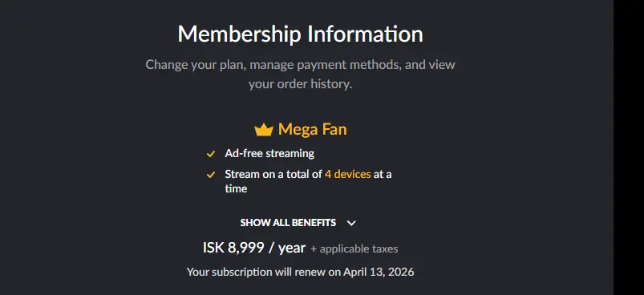Screen dimensions: 644x295
Task: Select the highlighted 4 devices text
Action: click(x=348, y=174)
